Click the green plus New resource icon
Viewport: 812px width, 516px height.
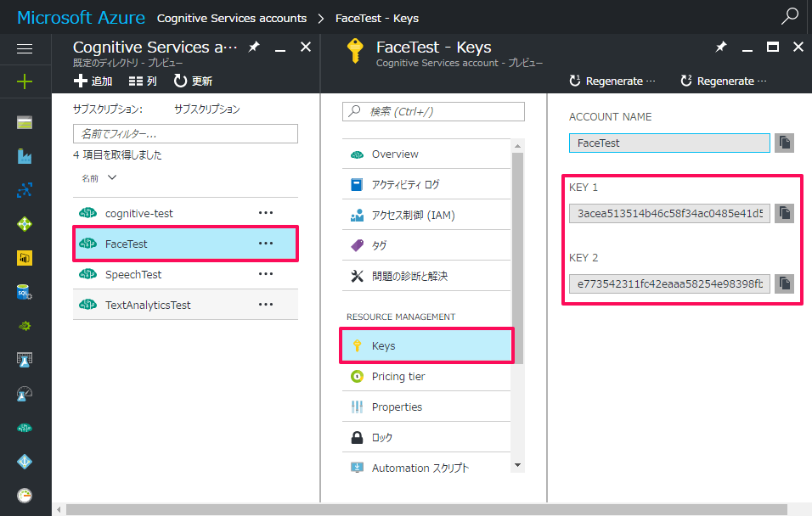click(x=25, y=81)
